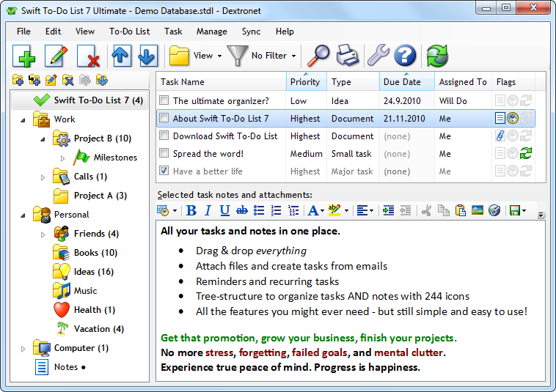Toggle Underline in notes editor
The width and height of the screenshot is (556, 392).
tap(224, 210)
